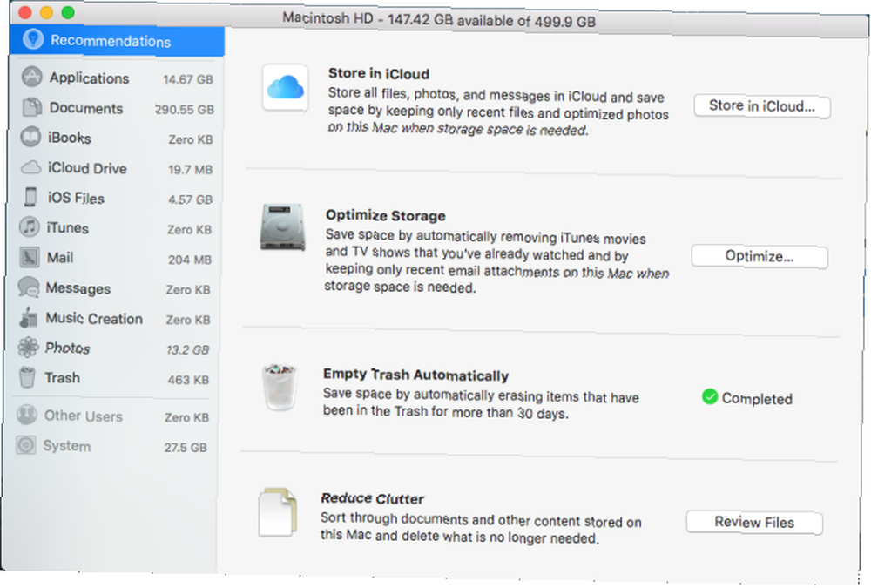Screen dimensions: 871x588
Task: Click the Review Files button
Action: point(753,523)
